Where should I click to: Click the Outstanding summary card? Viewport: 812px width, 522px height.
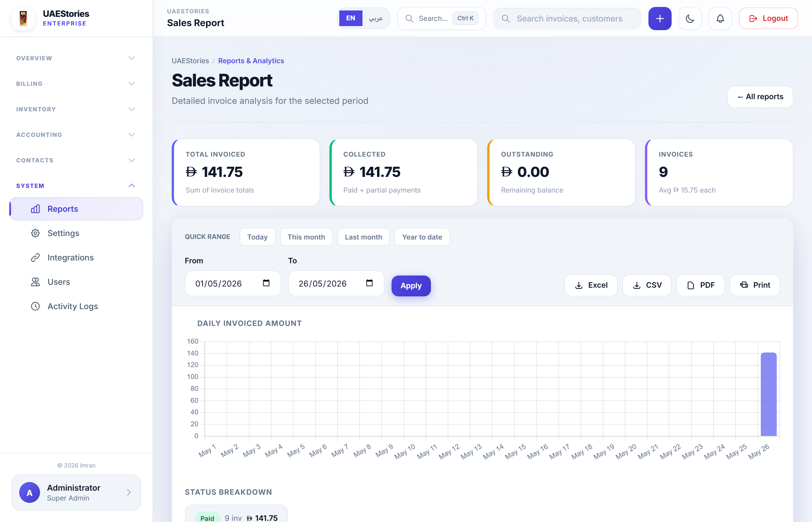click(x=561, y=172)
